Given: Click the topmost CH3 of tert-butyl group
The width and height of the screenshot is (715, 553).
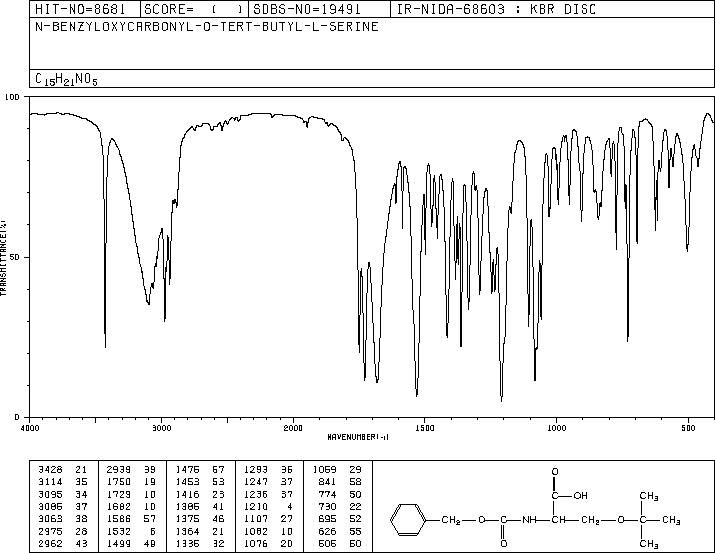Looking at the screenshot, I should click(648, 496).
